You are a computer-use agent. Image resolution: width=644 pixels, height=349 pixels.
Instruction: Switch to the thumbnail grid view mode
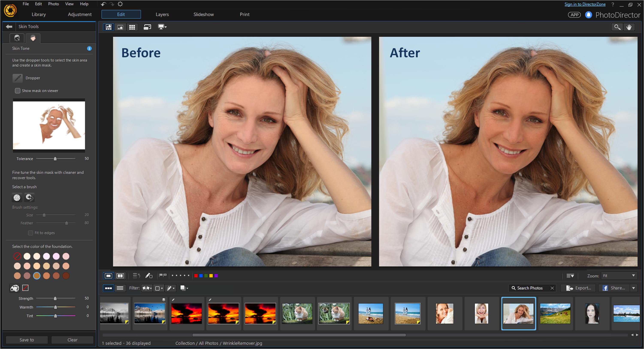coord(132,27)
